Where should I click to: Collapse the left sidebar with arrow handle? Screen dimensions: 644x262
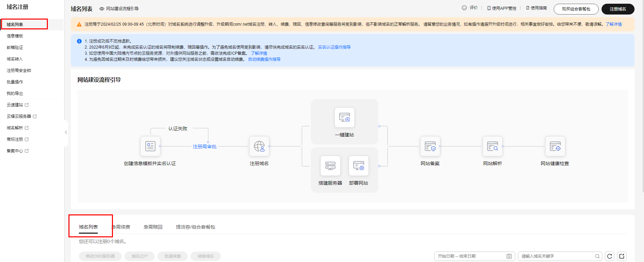(x=66, y=133)
